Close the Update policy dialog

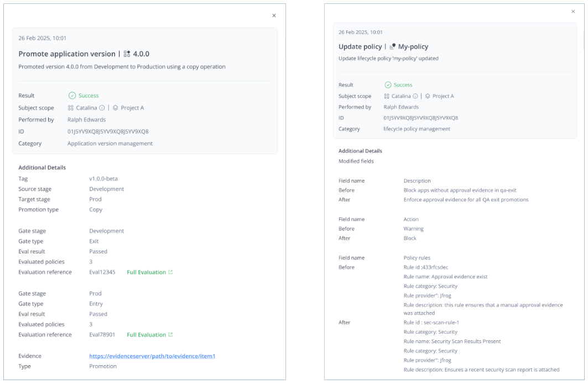click(x=573, y=11)
